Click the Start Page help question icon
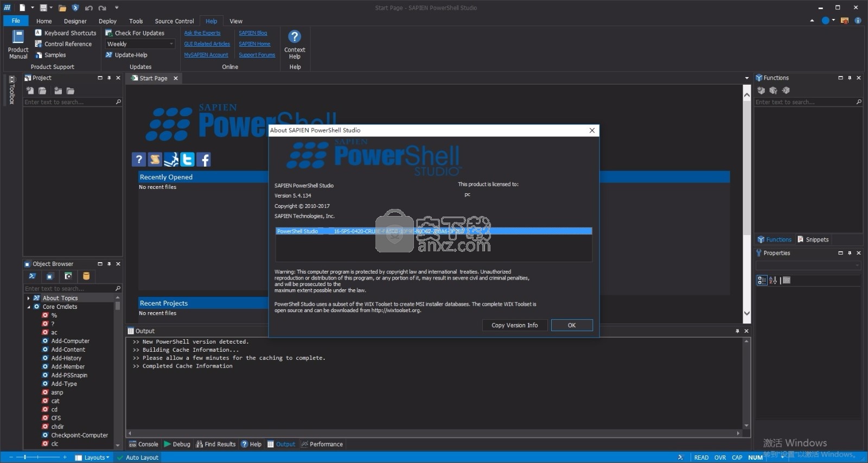This screenshot has height=463, width=868. (139, 159)
